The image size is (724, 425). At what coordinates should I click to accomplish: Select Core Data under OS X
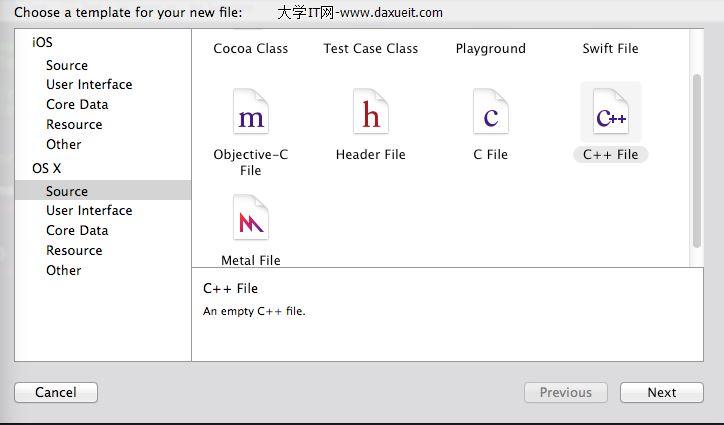pos(77,231)
